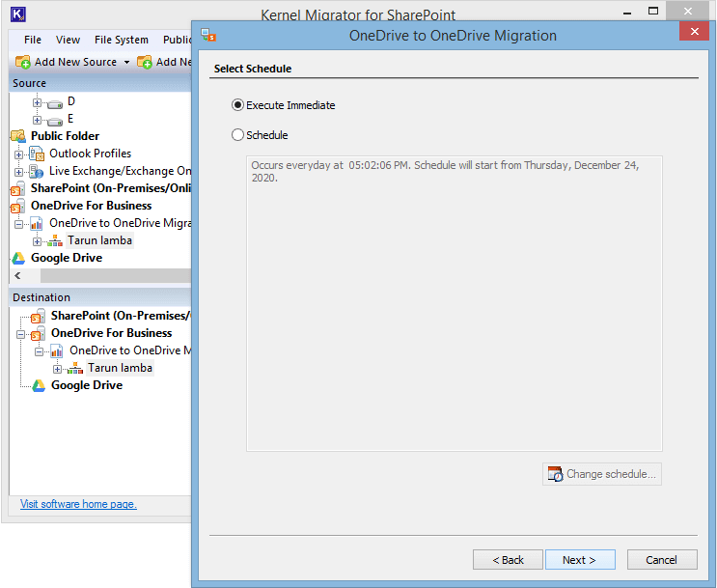The width and height of the screenshot is (717, 588).
Task: Collapse the OneDrive to OneDrive Migration source node
Action: pyautogui.click(x=18, y=224)
